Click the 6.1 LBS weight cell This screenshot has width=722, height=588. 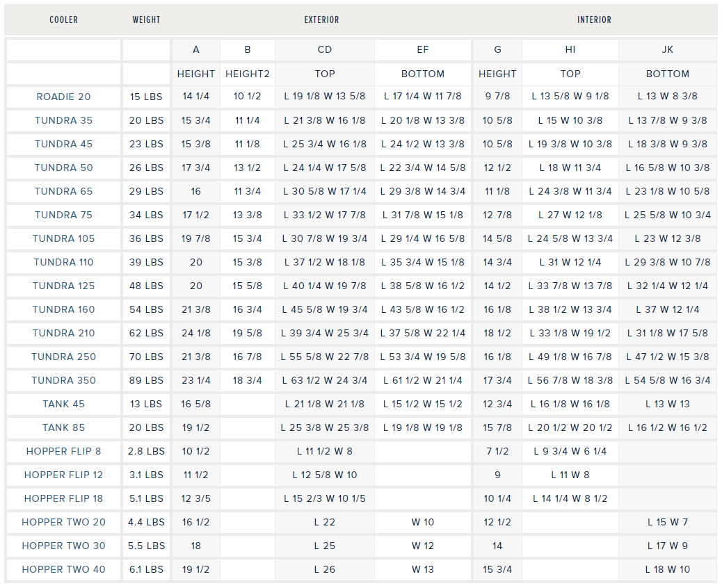(x=147, y=569)
